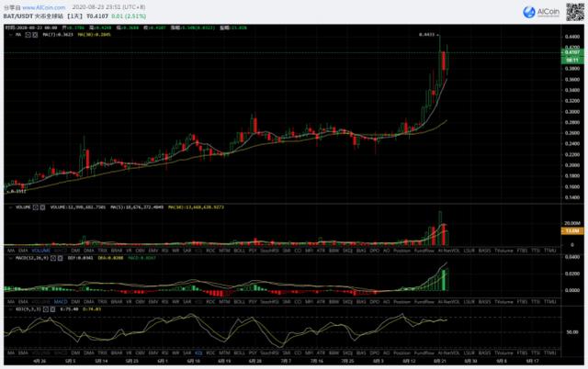Select OBV tab in the MACD panel's indicator bar
Image resolution: width=588 pixels, height=369 pixels.
(141, 302)
